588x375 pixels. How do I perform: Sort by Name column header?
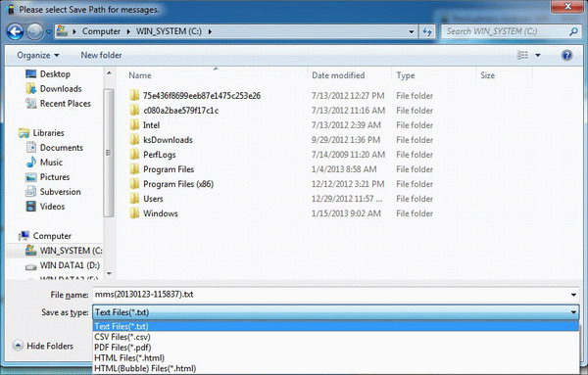(140, 75)
